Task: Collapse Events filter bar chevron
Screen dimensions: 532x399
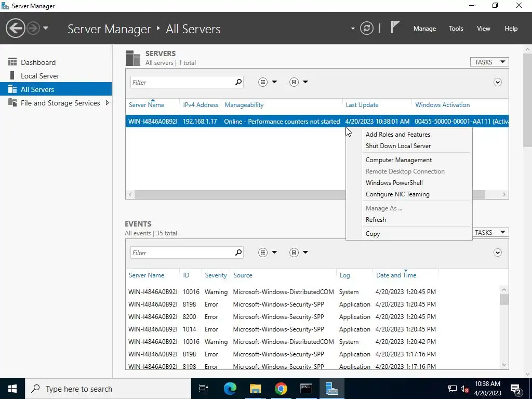Action: pyautogui.click(x=497, y=253)
